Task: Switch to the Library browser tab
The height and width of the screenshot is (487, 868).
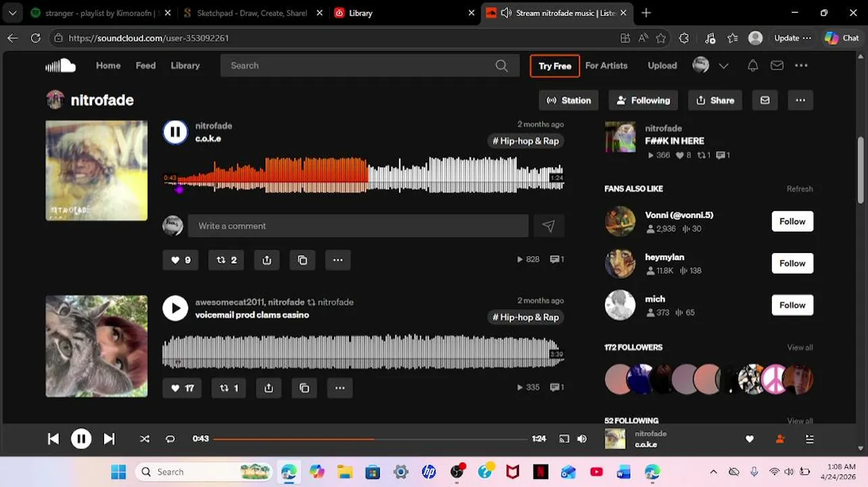Action: coord(406,13)
